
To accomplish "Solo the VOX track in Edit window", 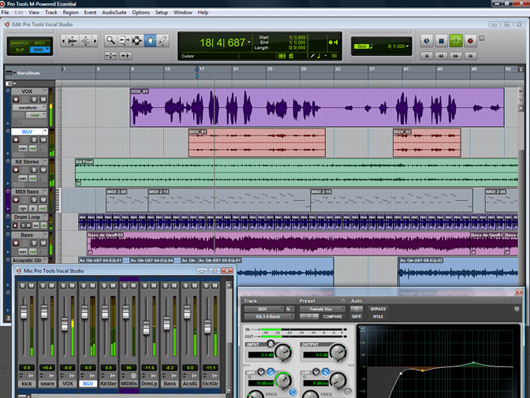I will coord(34,99).
